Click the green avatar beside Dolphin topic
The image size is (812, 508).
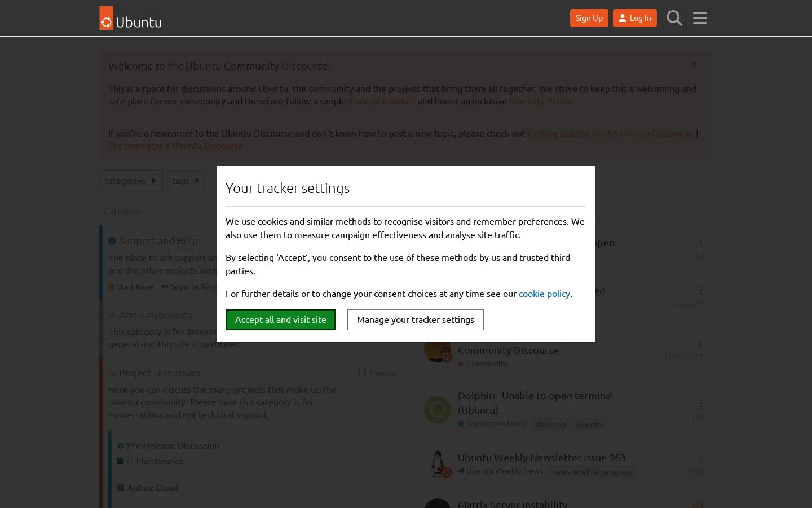point(438,410)
